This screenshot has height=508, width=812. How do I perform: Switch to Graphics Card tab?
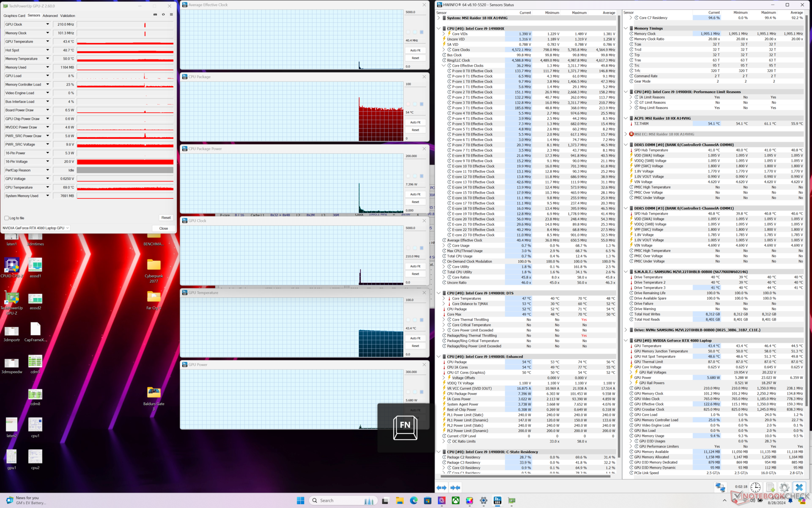point(14,16)
